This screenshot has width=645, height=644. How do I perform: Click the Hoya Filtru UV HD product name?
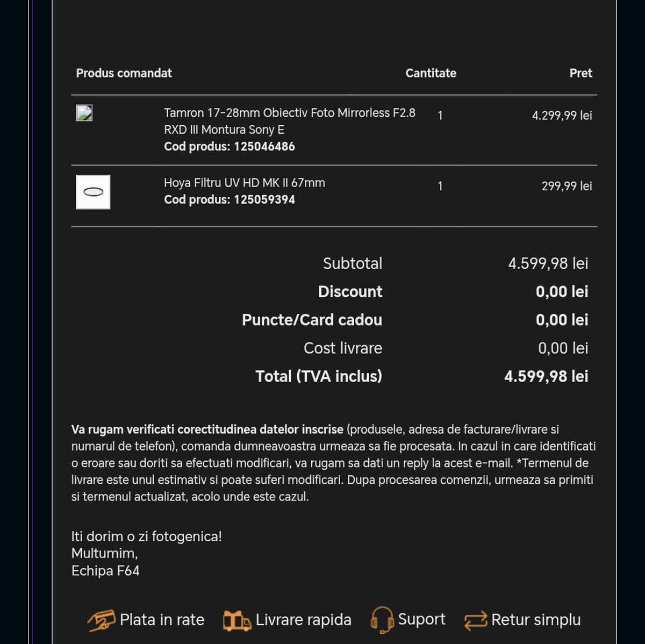245,183
